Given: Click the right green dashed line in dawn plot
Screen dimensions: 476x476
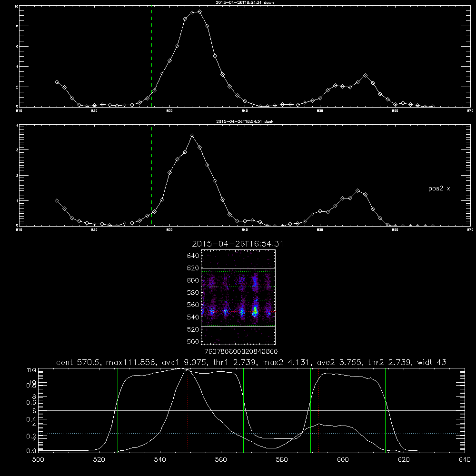Looking at the screenshot, I should [263, 57].
